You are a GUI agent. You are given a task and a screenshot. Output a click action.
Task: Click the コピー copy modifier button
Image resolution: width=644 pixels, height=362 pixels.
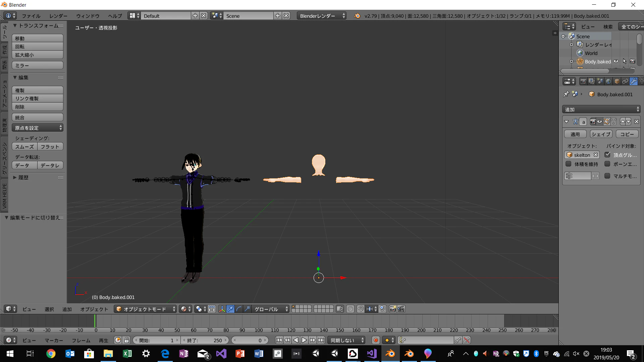(627, 134)
